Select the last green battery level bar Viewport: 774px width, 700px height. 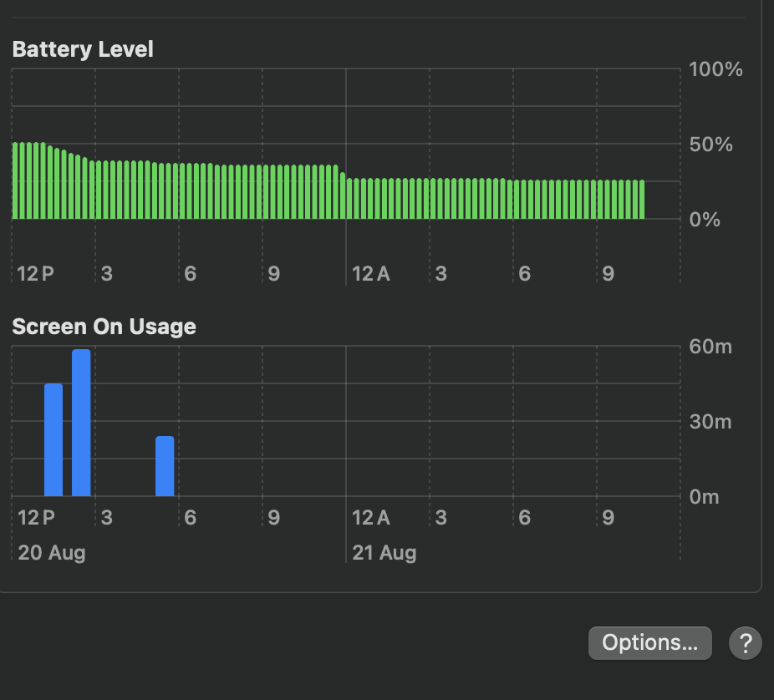point(642,200)
